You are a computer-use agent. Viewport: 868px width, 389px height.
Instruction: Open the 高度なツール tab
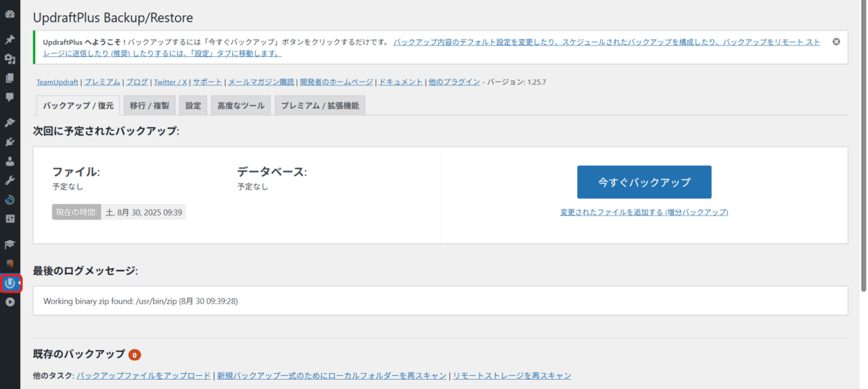(x=242, y=106)
